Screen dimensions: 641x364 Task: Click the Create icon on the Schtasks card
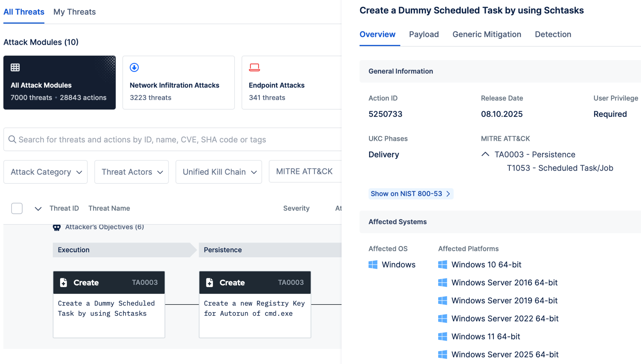[x=64, y=282]
